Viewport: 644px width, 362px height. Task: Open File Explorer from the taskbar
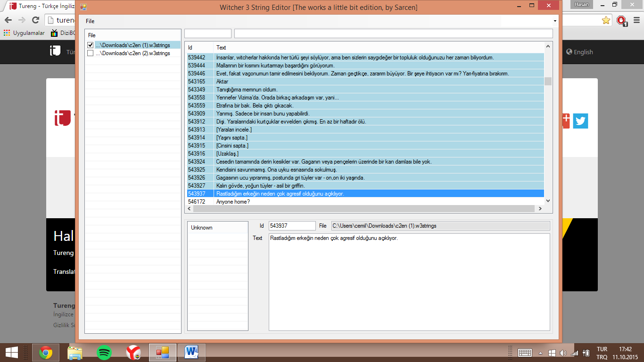click(75, 353)
